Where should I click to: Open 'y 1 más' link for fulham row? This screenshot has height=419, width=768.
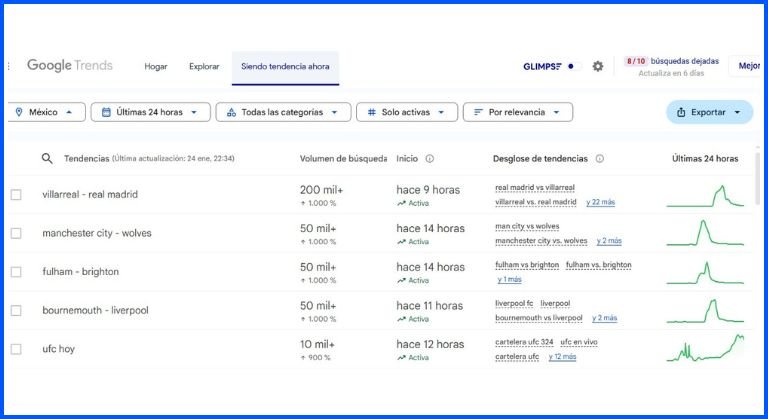click(509, 279)
